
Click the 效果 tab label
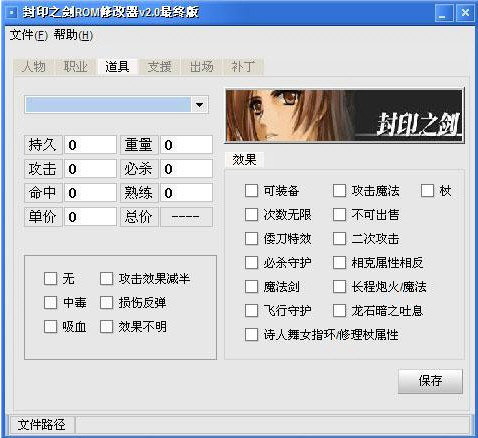pos(244,160)
